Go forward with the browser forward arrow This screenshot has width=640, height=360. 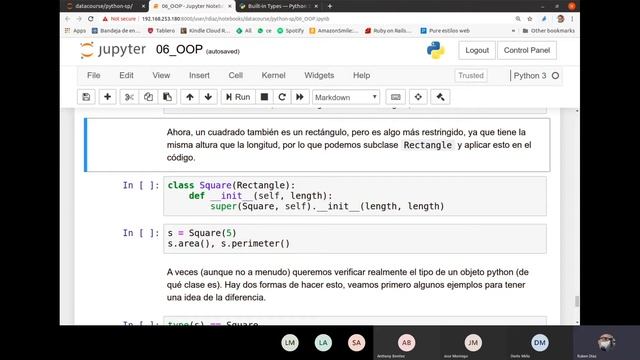click(79, 19)
